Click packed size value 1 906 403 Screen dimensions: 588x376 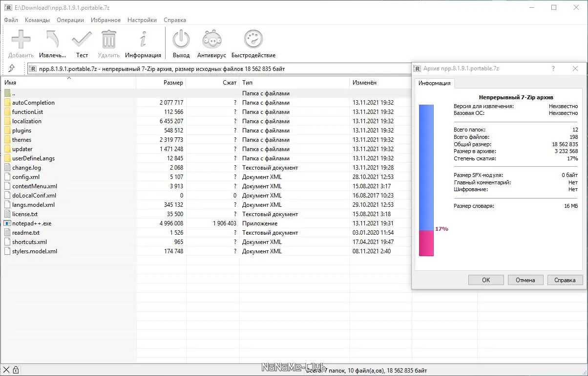pyautogui.click(x=225, y=223)
